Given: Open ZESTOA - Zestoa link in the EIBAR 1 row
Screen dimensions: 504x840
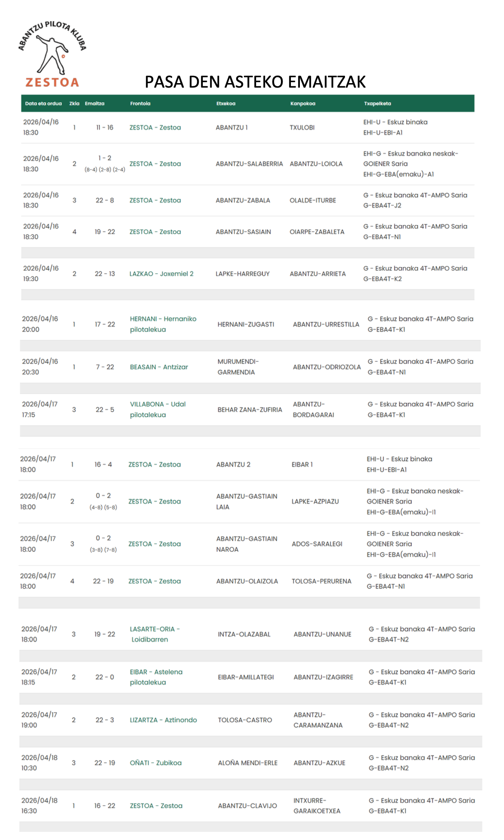Looking at the screenshot, I should pos(154,464).
